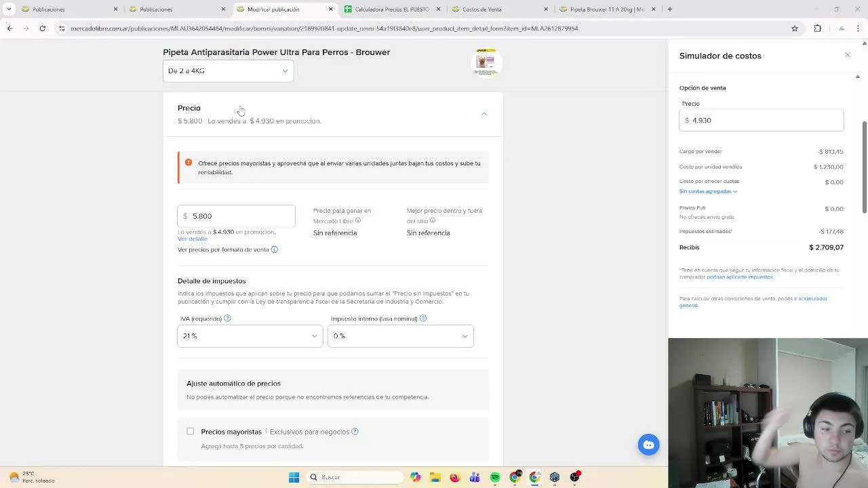The image size is (868, 488).
Task: Open the al simulador general link
Action: [x=753, y=302]
